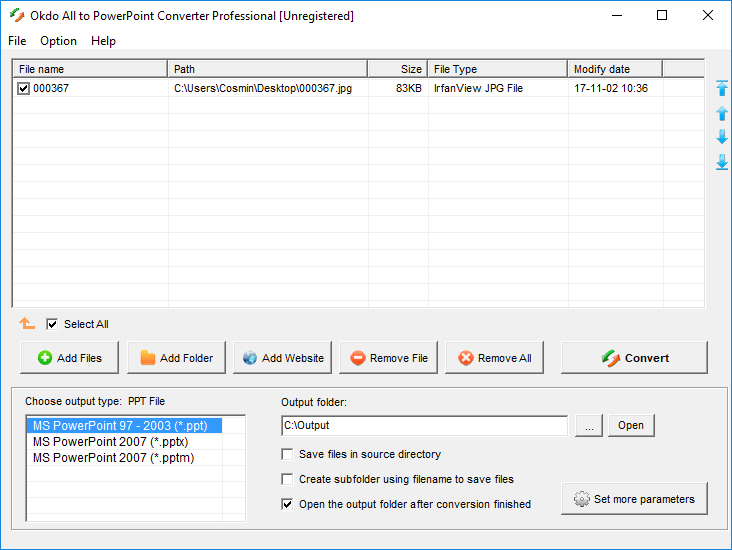This screenshot has height=550, width=732.
Task: Browse for output folder with ellipsis button
Action: click(589, 425)
